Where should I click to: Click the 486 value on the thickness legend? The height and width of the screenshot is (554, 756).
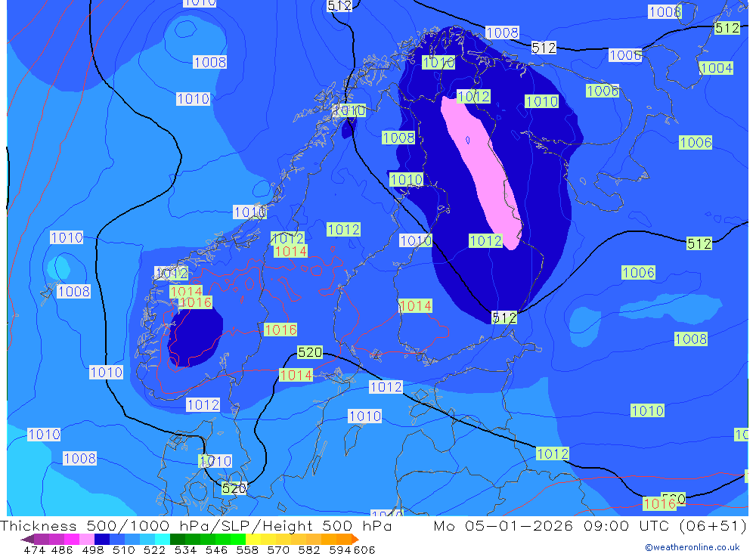point(62,549)
